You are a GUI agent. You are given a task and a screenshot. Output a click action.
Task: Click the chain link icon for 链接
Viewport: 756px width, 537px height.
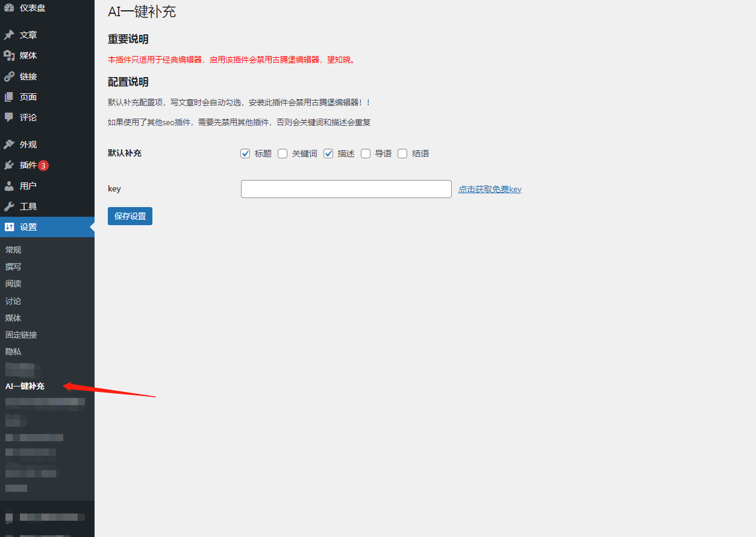tap(9, 76)
